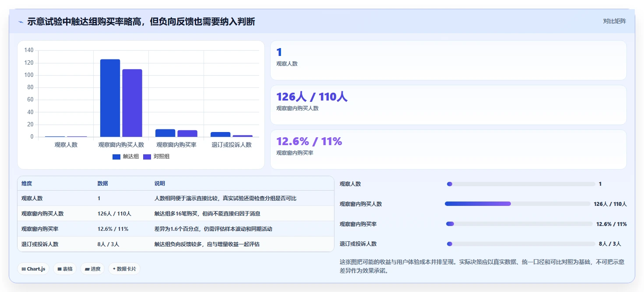
Task: Click the 退订或投诉人数 x-axis label in chart
Action: pos(232,145)
